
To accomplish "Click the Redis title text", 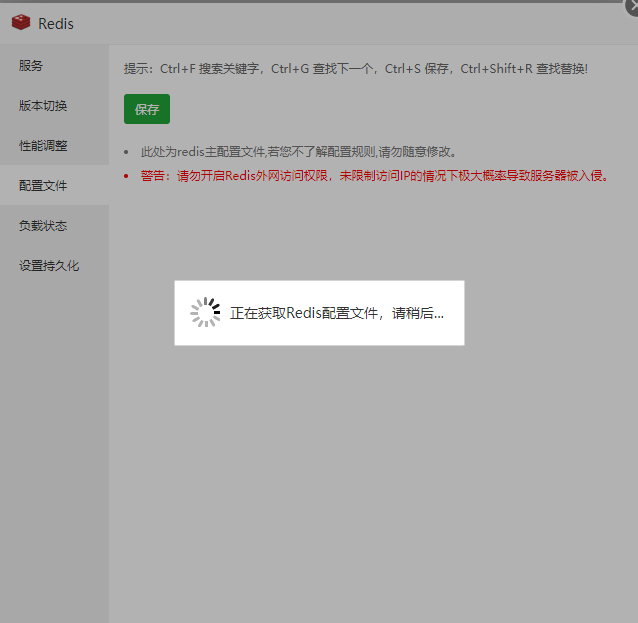I will click(x=56, y=24).
